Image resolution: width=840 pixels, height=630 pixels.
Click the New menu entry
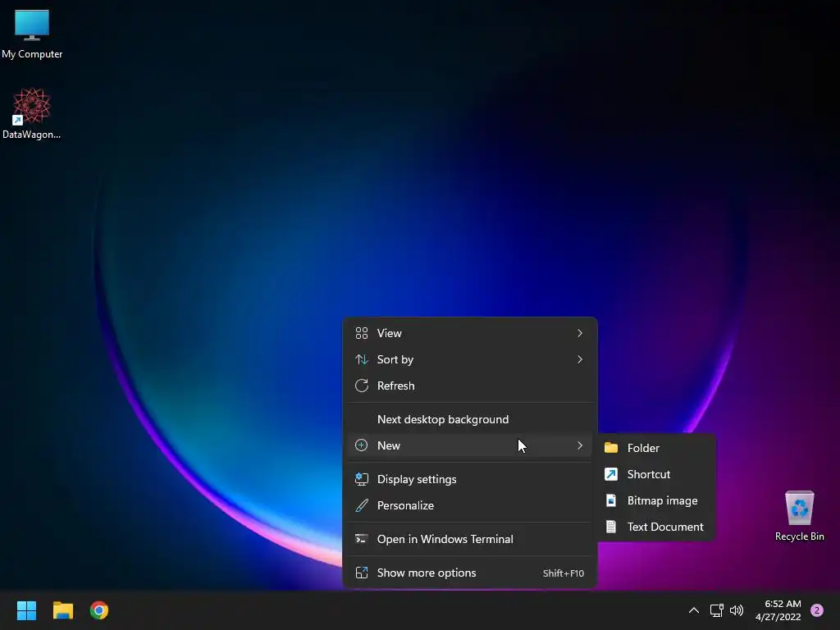469,445
